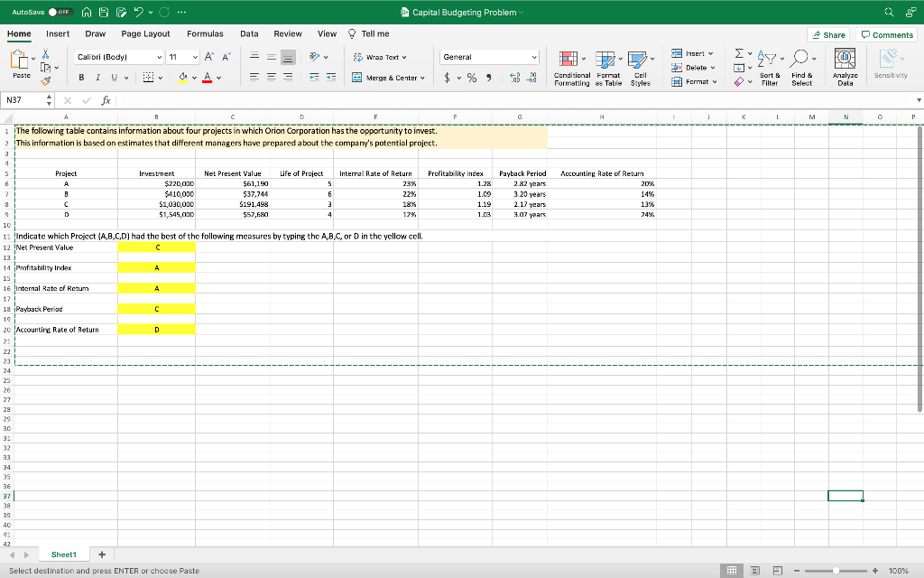Image resolution: width=924 pixels, height=578 pixels.
Task: Click the Decrease Indent icon
Action: pos(314,78)
